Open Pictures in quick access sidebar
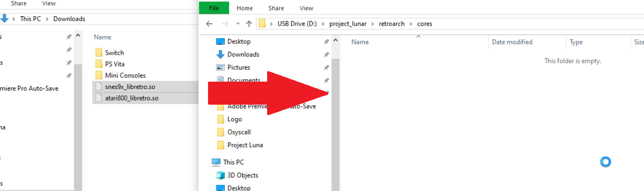Viewport: 644px width, 191px height. pos(238,68)
